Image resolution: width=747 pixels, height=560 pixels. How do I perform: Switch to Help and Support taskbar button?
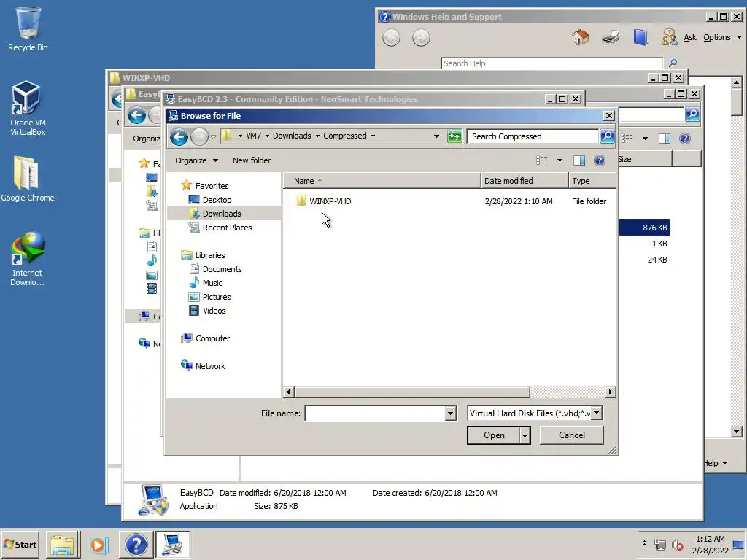coord(136,545)
